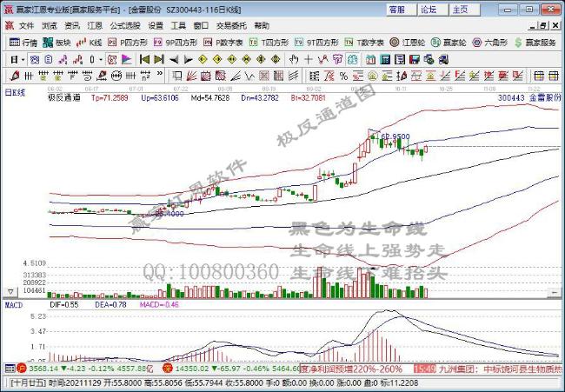Open the 9P四方形 tool
Viewport: 565px width, 392px height.
[176, 43]
